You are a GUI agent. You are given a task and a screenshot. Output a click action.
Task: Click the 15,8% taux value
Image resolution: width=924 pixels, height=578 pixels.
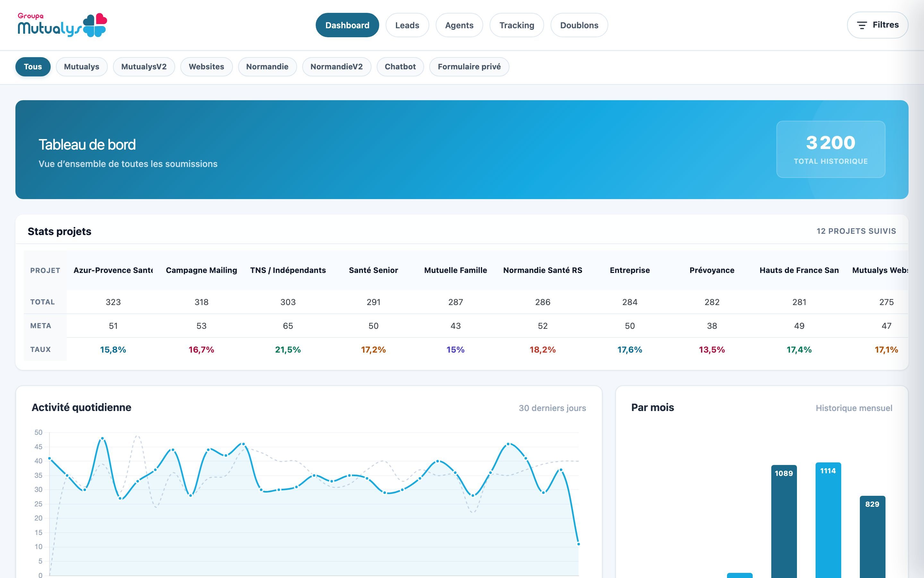point(113,349)
